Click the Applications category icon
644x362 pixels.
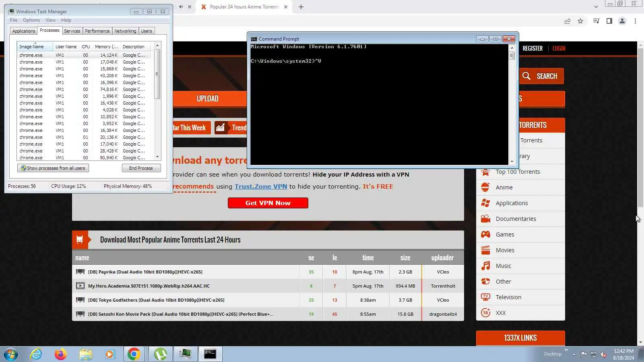(485, 203)
